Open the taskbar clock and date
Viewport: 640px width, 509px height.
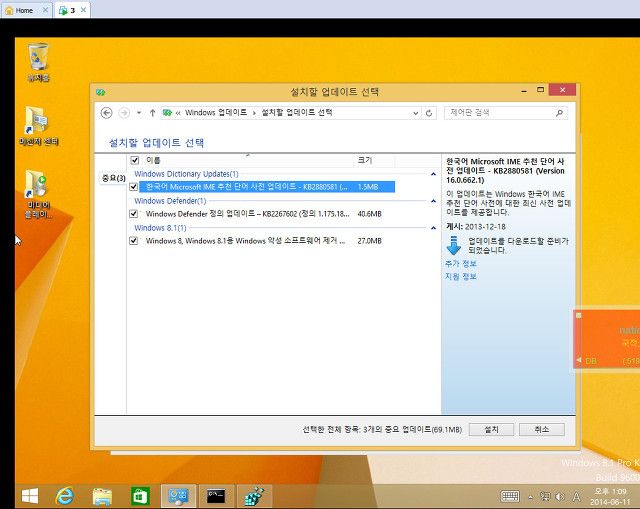(x=610, y=496)
